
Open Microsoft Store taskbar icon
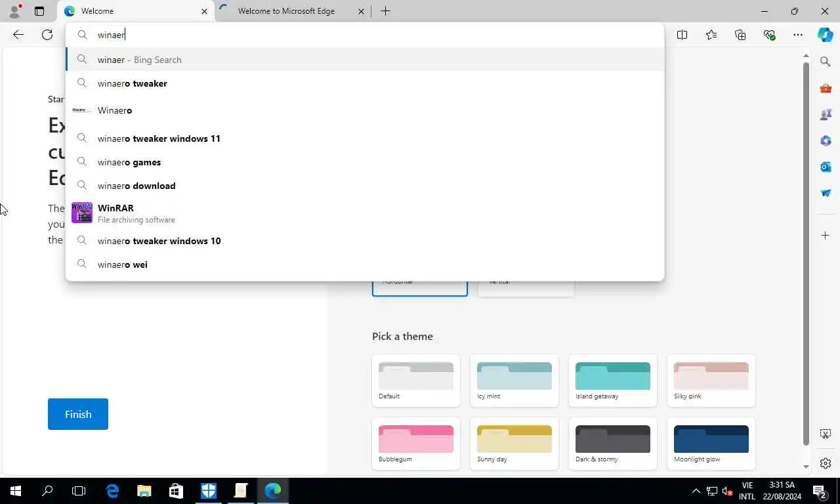[x=176, y=491]
